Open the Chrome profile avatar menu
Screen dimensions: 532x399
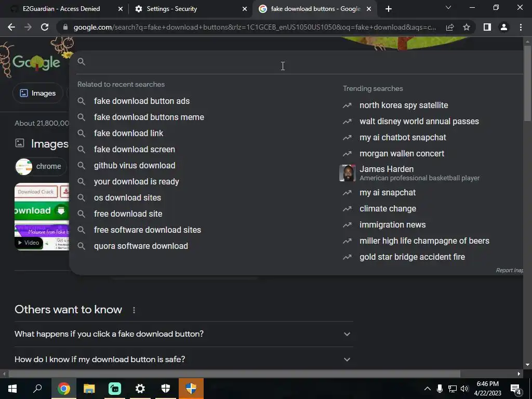(504, 27)
